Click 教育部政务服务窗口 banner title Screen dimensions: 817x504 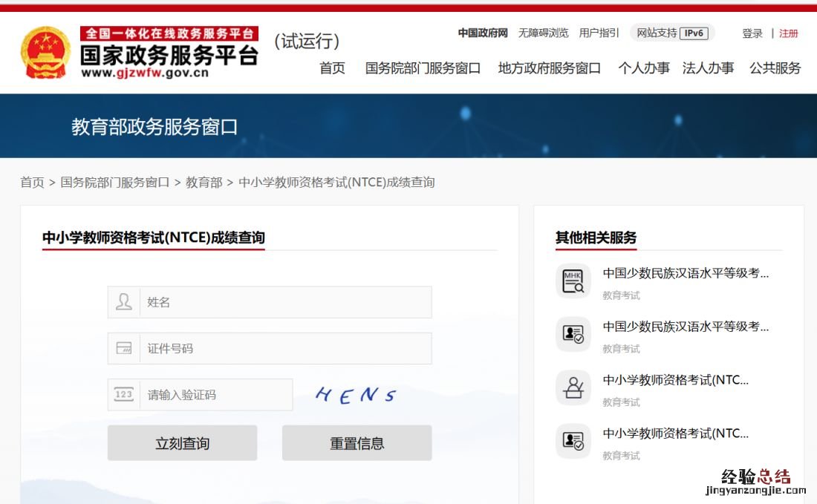[x=154, y=126]
